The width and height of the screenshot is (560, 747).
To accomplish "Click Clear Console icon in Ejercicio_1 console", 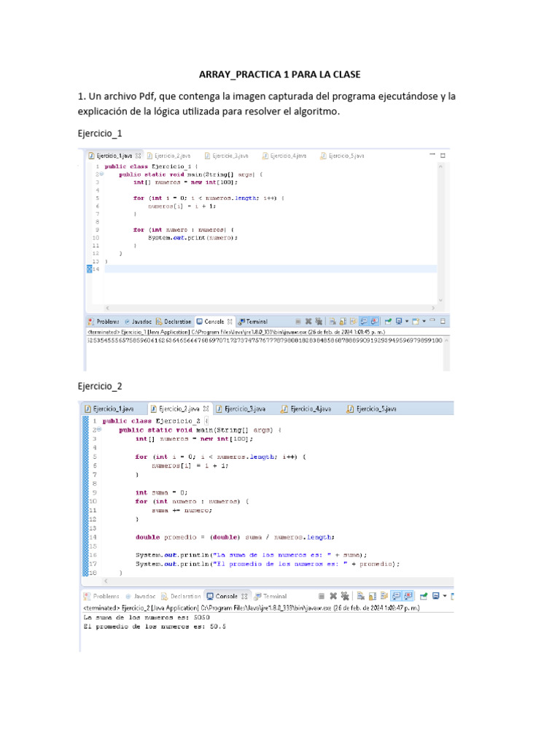I will coord(332,322).
